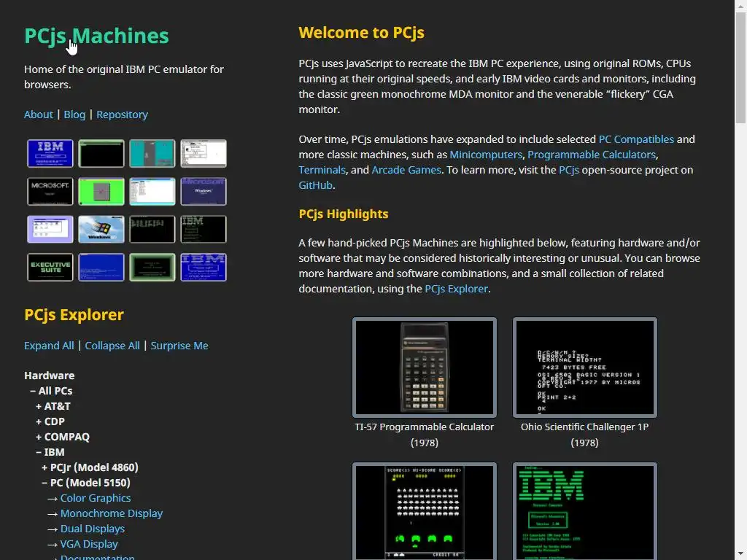Screen dimensions: 747x560
Task: Open the black thumbnail with dim IBM logo
Action: coord(204,229)
